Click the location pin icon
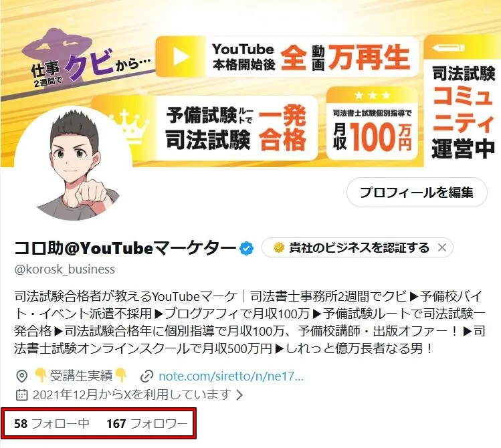Viewport: 501px width, 448px height. pyautogui.click(x=21, y=376)
